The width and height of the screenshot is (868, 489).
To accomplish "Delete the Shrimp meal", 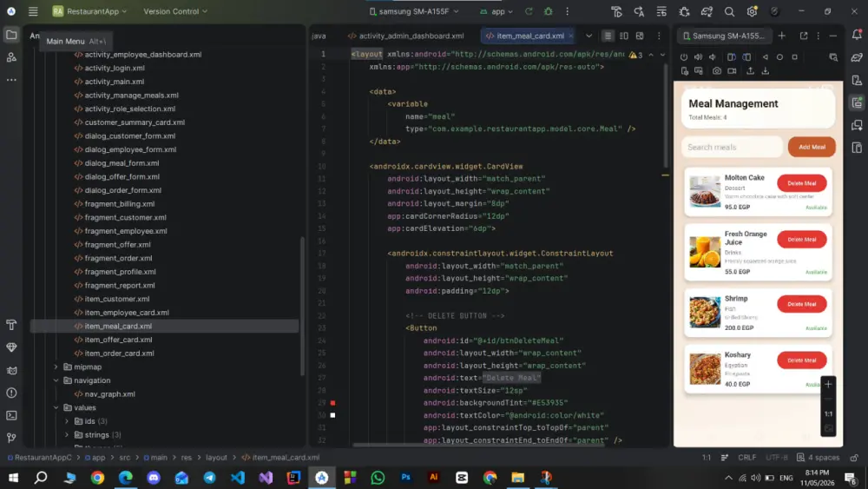I will tap(801, 304).
